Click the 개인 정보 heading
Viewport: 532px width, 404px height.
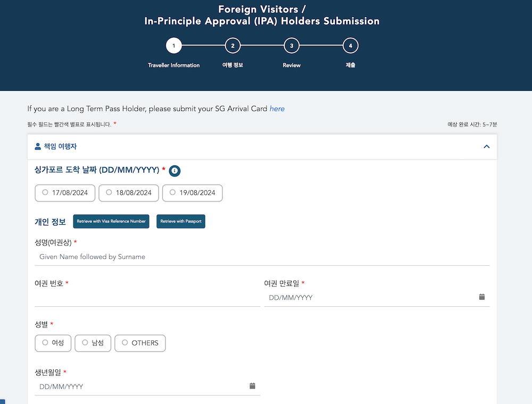pyautogui.click(x=50, y=222)
